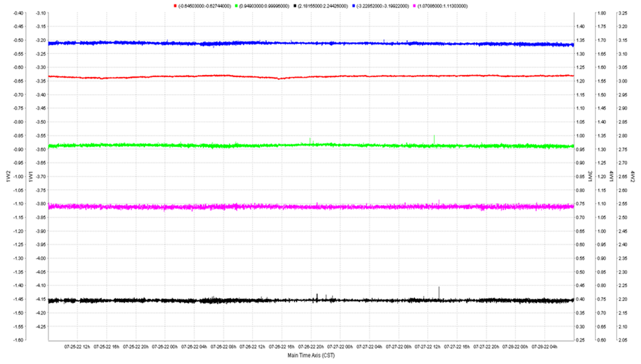Click the black legend color square
641x364 pixels.
coord(295,6)
